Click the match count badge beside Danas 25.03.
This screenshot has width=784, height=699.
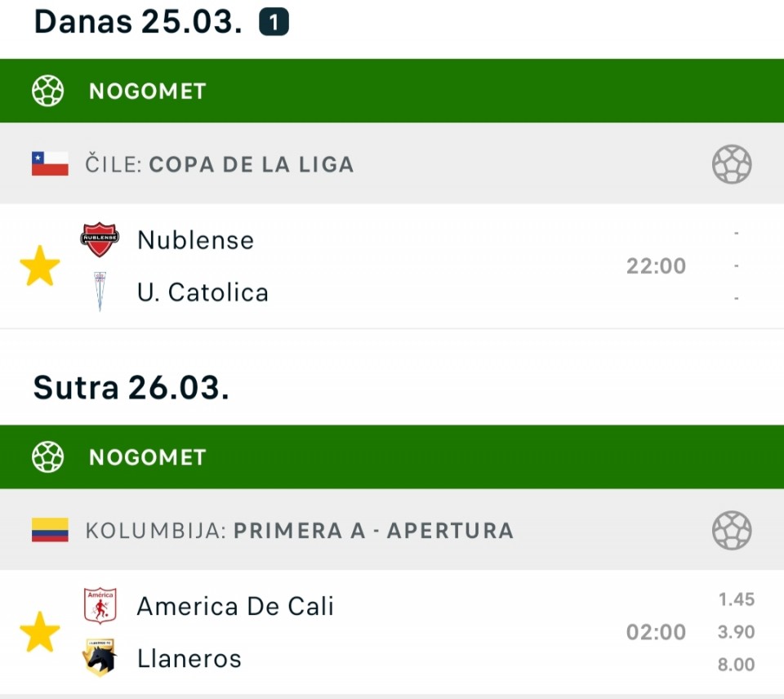click(274, 24)
